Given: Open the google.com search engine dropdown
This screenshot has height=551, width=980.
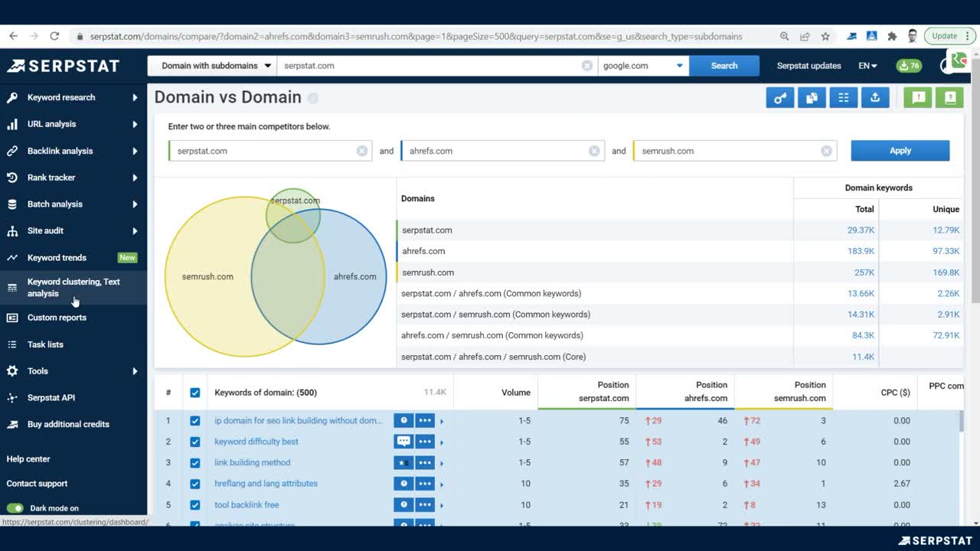Looking at the screenshot, I should pos(643,66).
